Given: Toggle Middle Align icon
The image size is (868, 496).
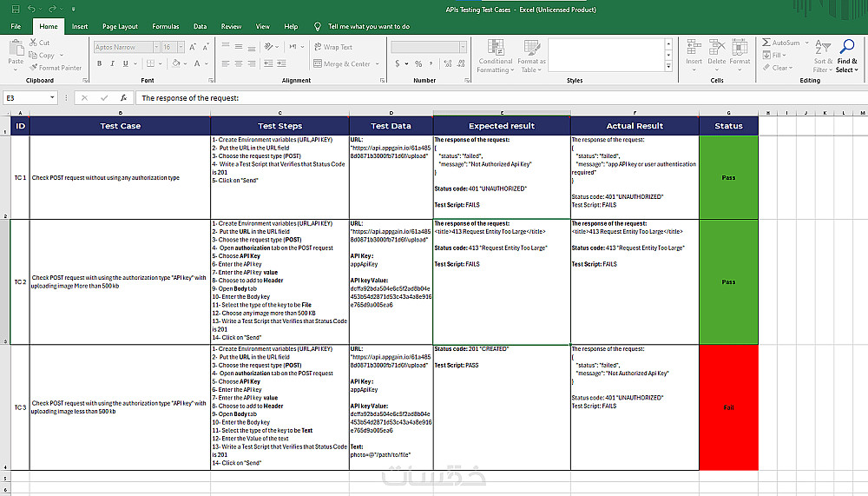Looking at the screenshot, I should 239,47.
